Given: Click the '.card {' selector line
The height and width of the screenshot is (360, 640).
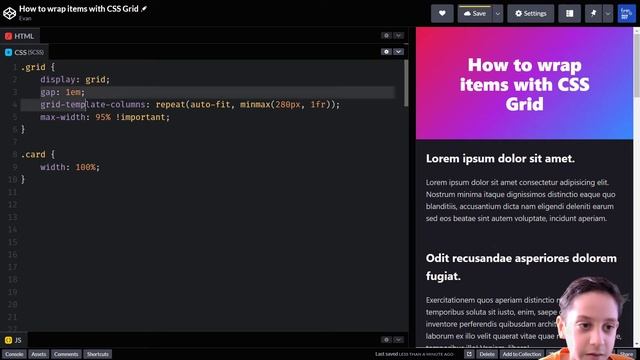Looking at the screenshot, I should 38,154.
